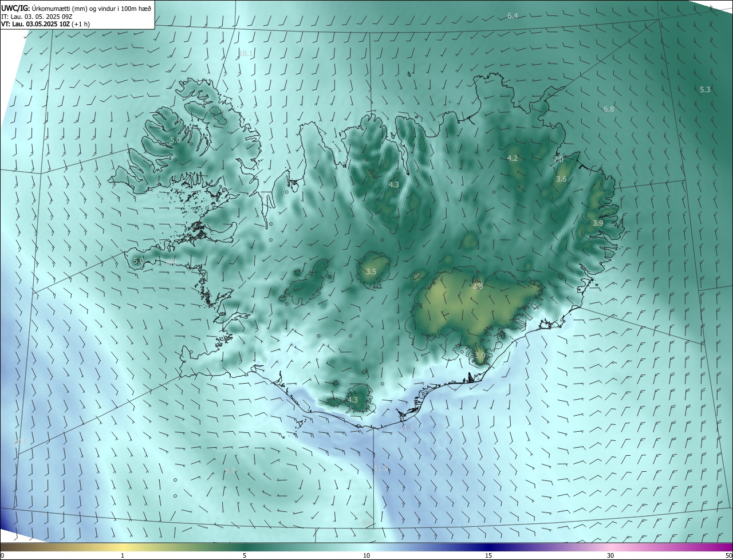Click the 1 label on the colour scale
The image size is (733, 560).
123,555
